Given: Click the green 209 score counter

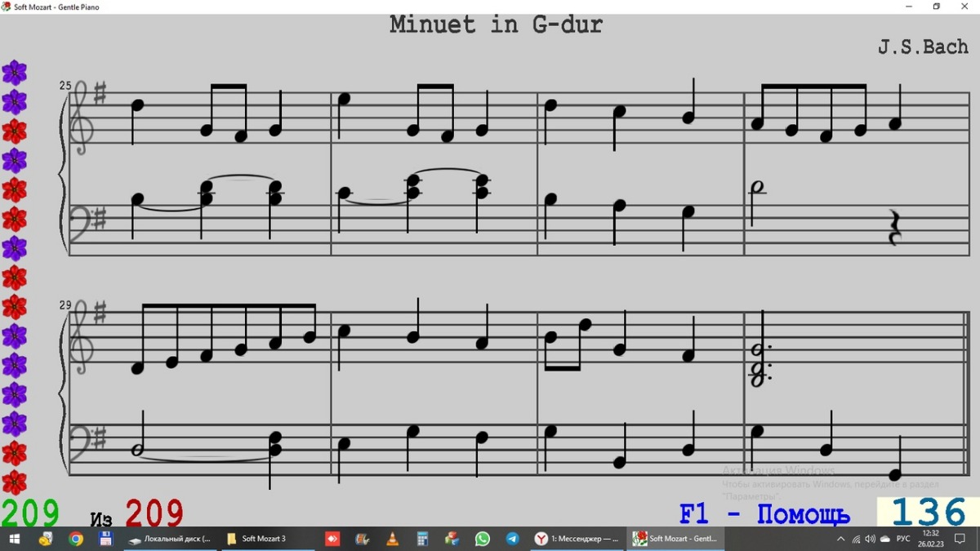Looking at the screenshot, I should click(30, 513).
